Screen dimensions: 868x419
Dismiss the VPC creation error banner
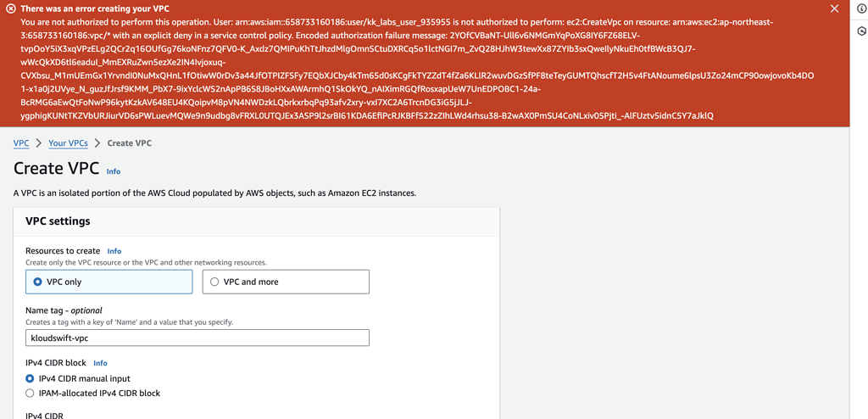click(834, 8)
